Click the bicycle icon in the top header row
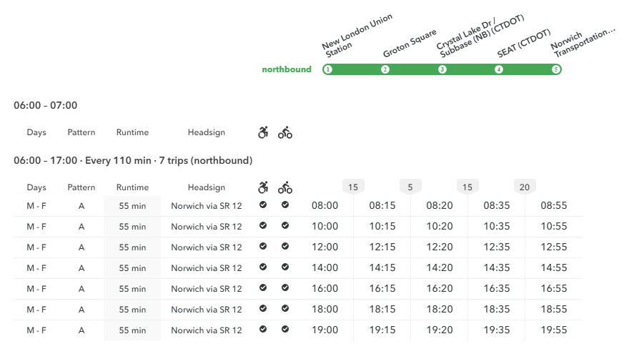This screenshot has height=354, width=644. click(285, 132)
